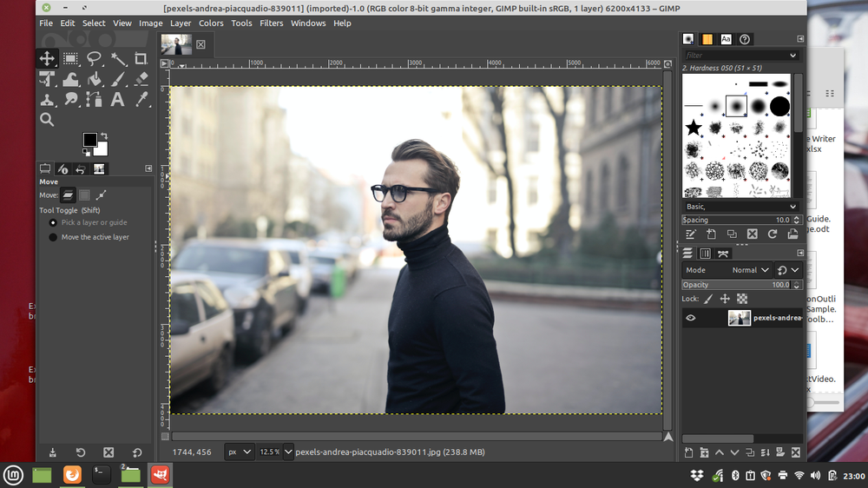Pick the Text tool
Viewport: 868px width, 488px height.
[118, 100]
